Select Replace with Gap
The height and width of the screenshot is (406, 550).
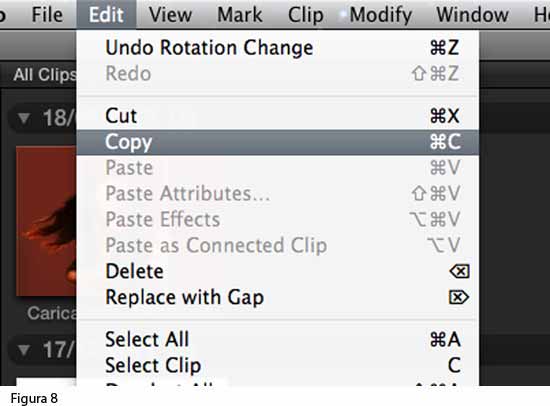pyautogui.click(x=278, y=297)
